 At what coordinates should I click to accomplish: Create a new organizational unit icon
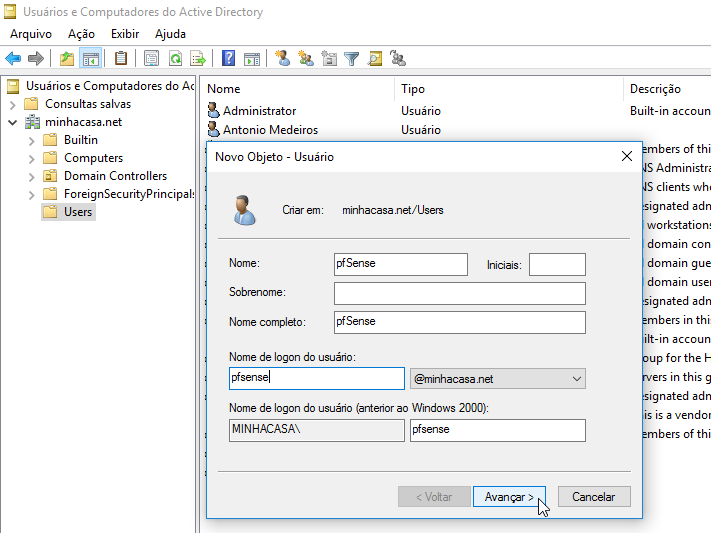(329, 59)
